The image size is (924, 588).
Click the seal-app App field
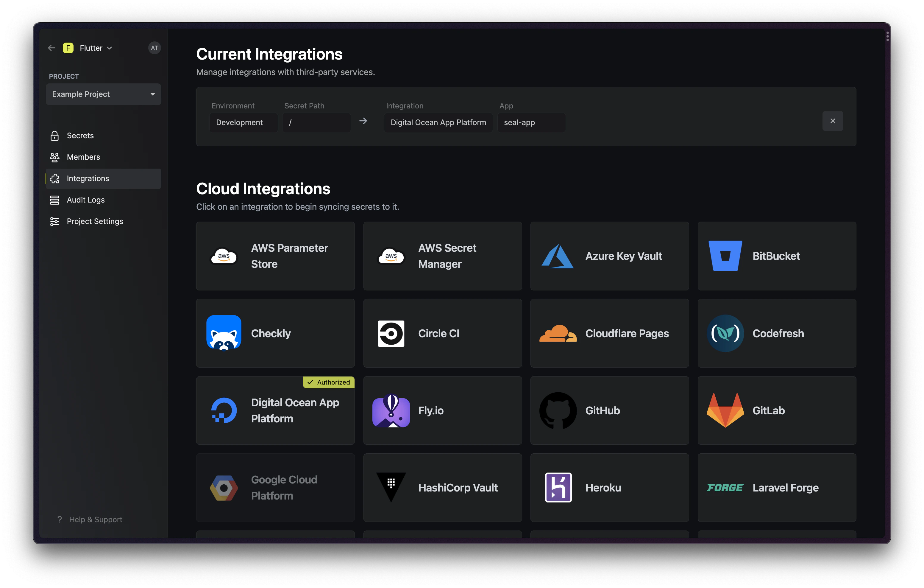(x=531, y=122)
